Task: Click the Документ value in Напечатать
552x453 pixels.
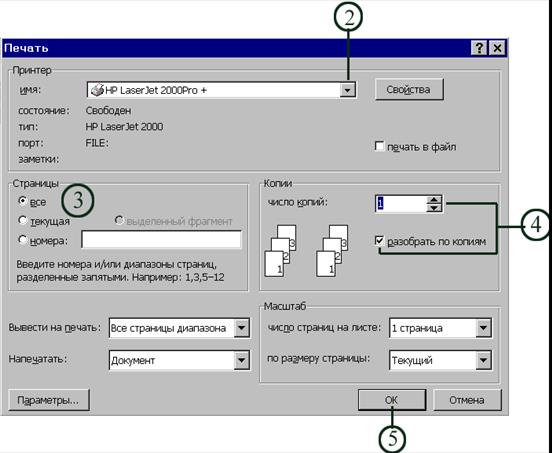Action: coord(133,360)
